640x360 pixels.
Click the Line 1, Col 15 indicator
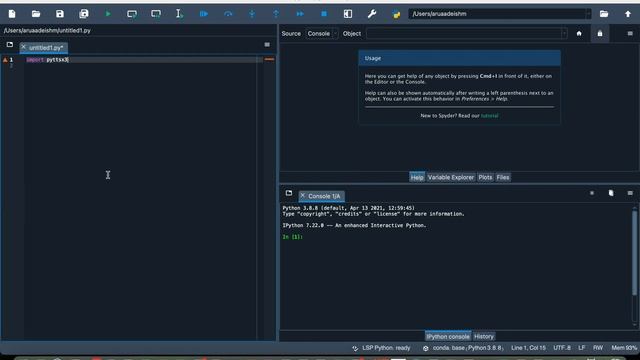point(528,348)
